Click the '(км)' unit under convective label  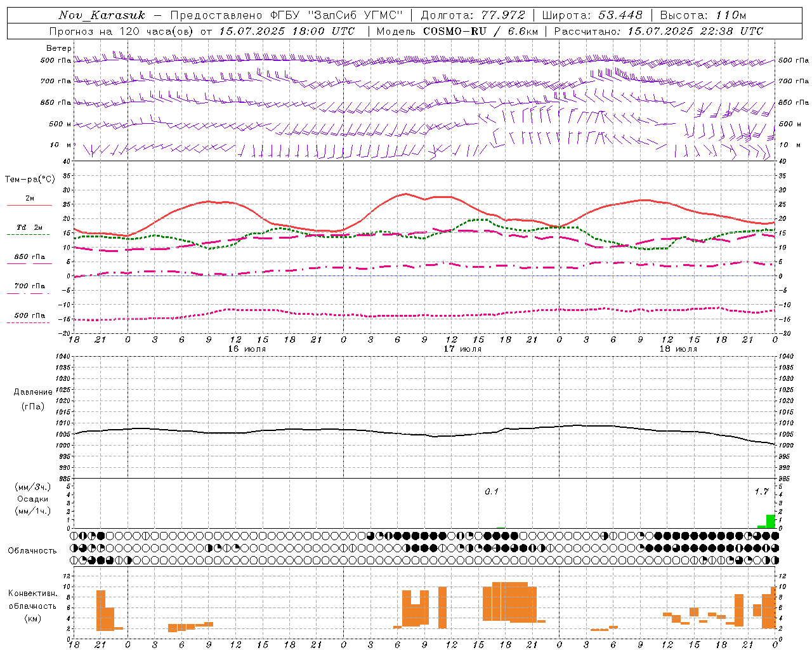pos(33,618)
